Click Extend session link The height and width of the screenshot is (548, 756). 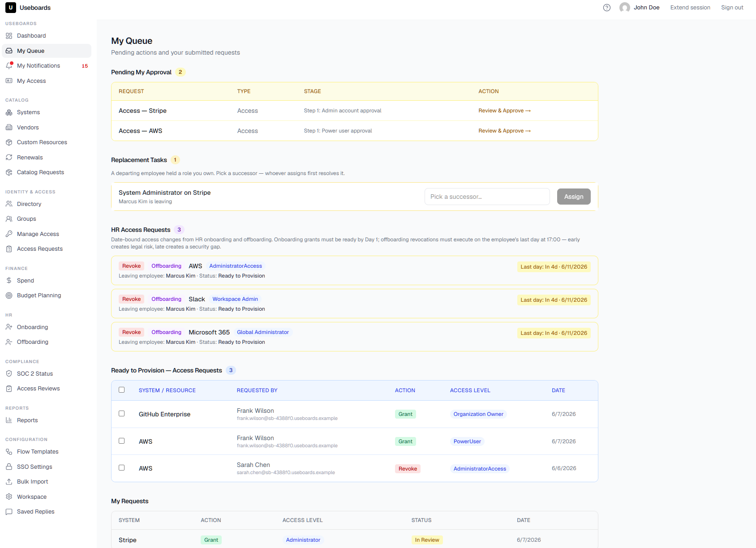(690, 8)
